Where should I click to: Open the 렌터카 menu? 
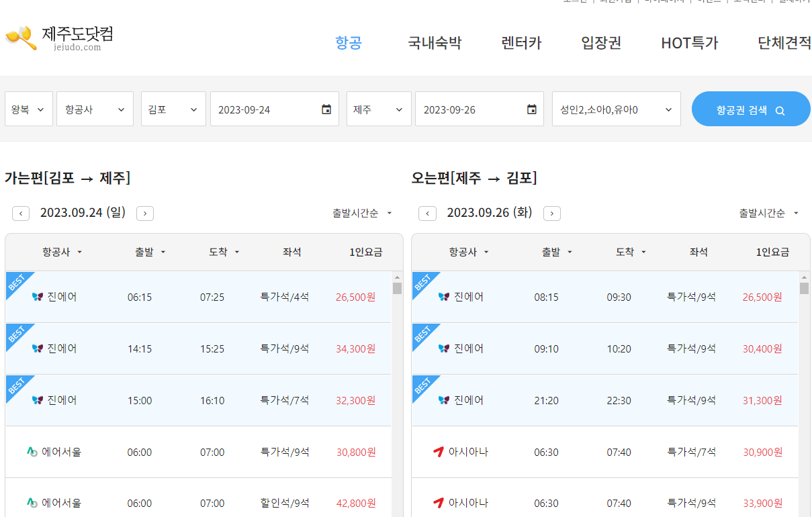(521, 43)
